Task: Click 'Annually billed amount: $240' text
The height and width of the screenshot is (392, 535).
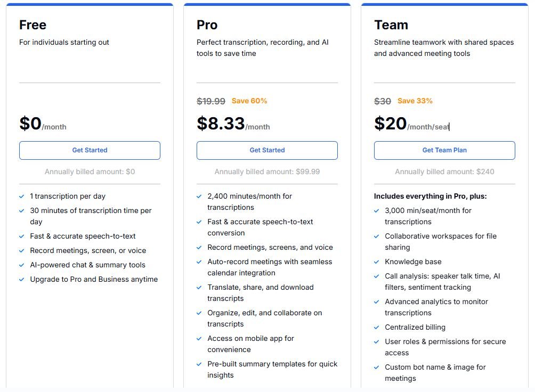Action: [444, 171]
